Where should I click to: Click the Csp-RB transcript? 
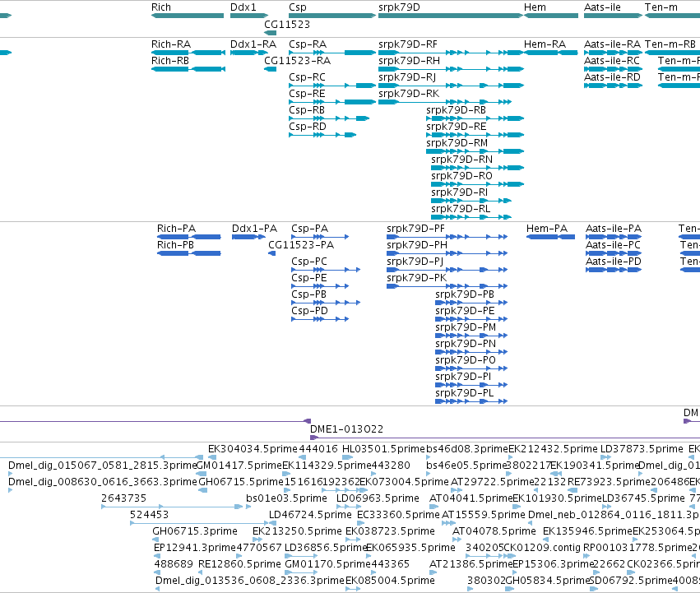pyautogui.click(x=329, y=118)
